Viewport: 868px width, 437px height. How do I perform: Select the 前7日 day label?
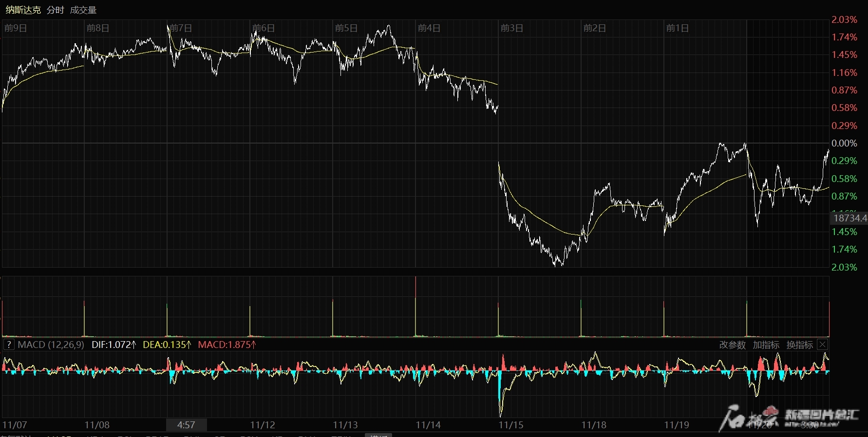[181, 28]
